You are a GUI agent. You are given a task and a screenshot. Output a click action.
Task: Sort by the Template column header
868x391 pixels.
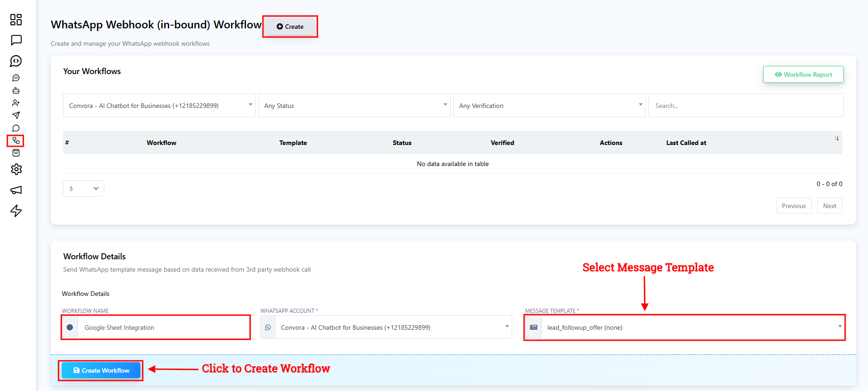click(293, 143)
